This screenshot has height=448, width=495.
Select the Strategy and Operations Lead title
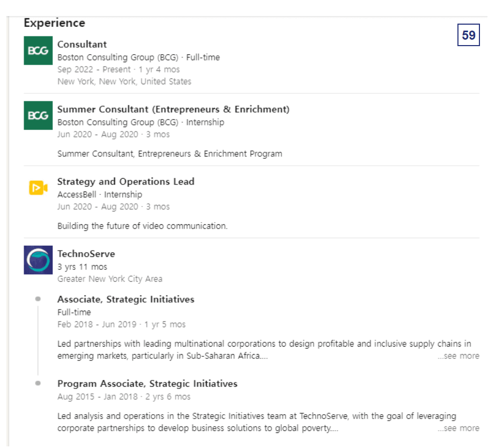pyautogui.click(x=126, y=181)
